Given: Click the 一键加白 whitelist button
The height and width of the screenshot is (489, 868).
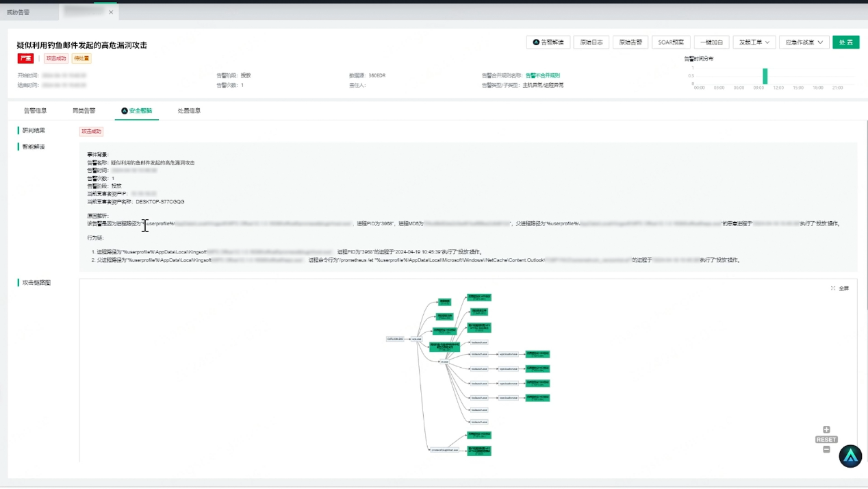Looking at the screenshot, I should (x=711, y=42).
